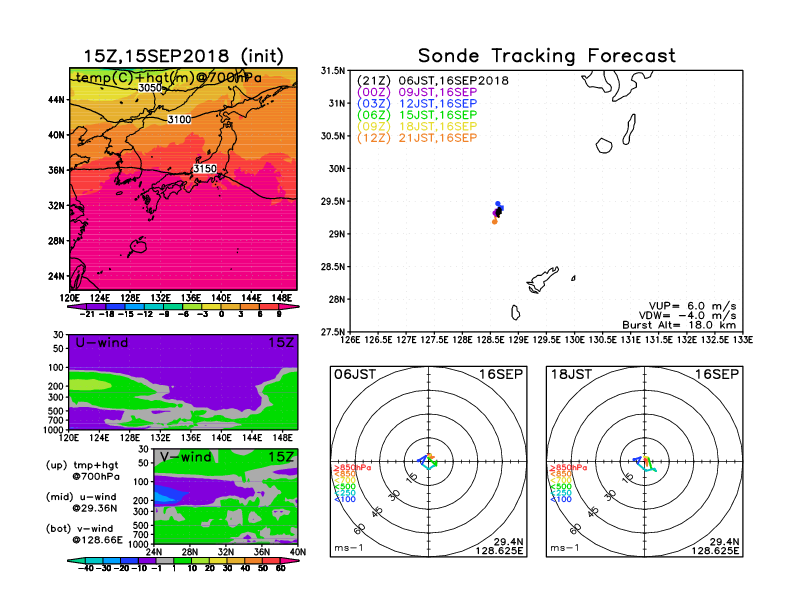Click the blue 03Z landing point marker

[x=498, y=203]
